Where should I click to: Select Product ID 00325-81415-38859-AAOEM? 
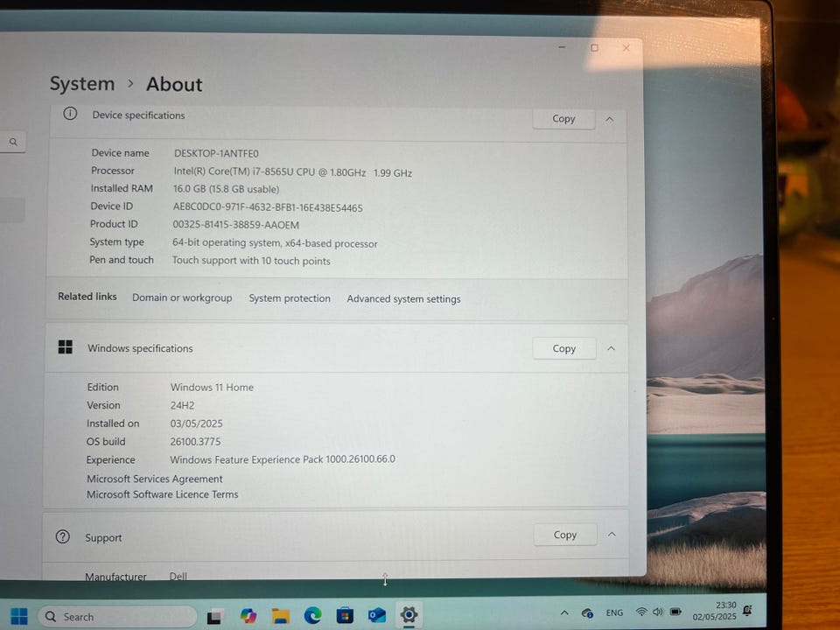tap(235, 225)
